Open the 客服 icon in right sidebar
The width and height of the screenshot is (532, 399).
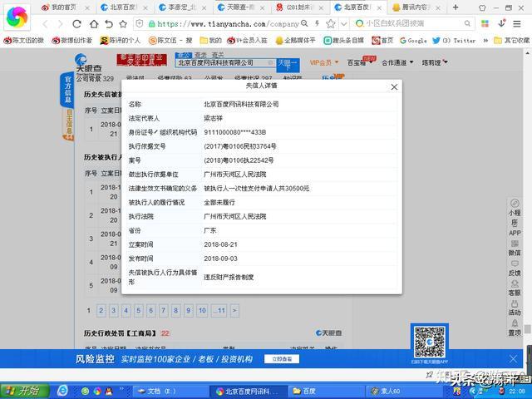[515, 288]
